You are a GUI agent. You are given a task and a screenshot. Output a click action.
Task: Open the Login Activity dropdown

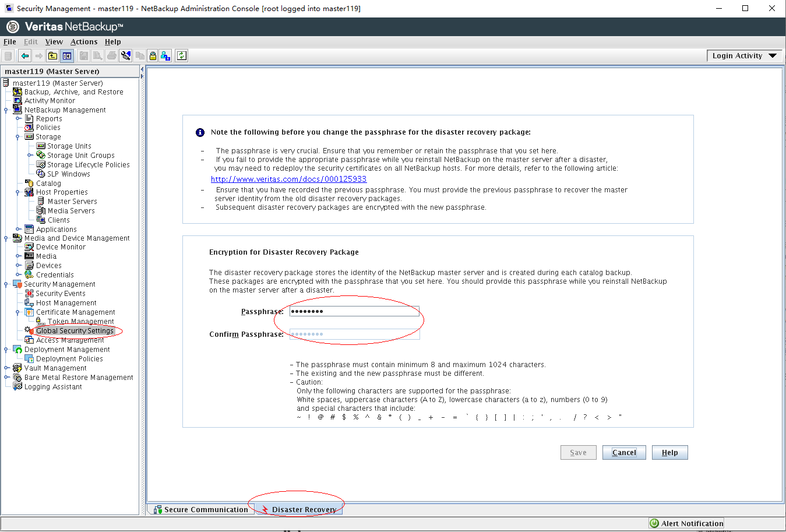tap(744, 56)
